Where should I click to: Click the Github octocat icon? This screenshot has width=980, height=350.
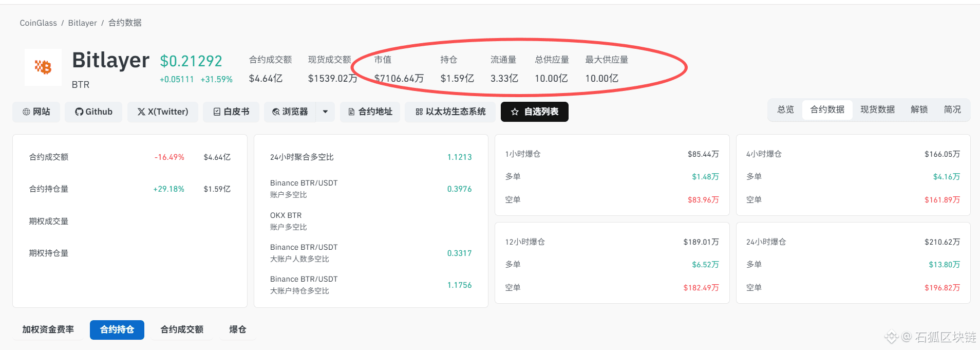coord(79,112)
